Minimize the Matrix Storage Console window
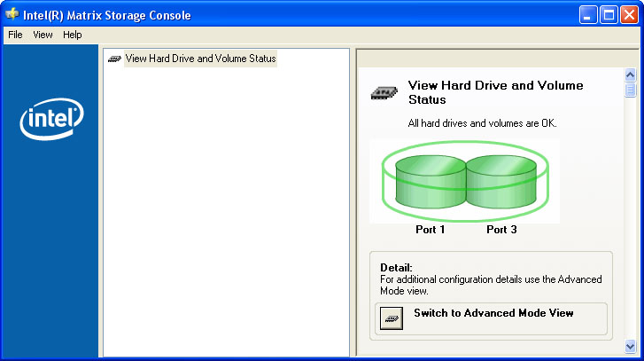This screenshot has width=644, height=361. [588, 15]
